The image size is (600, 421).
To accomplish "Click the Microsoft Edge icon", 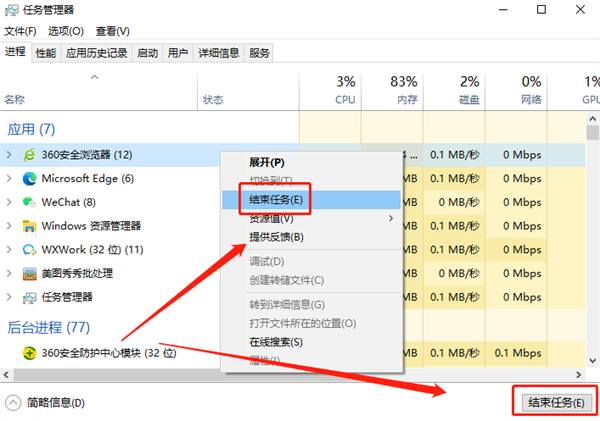I will coord(29,179).
